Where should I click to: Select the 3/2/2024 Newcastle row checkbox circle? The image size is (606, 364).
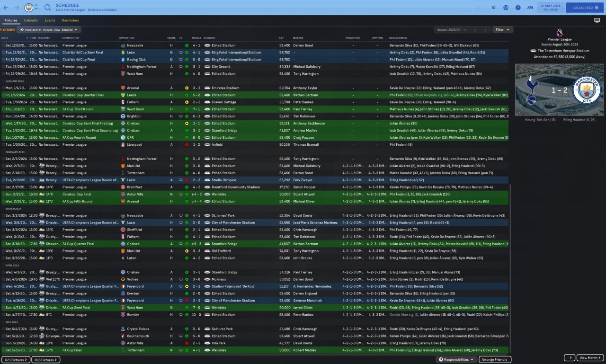3,216
